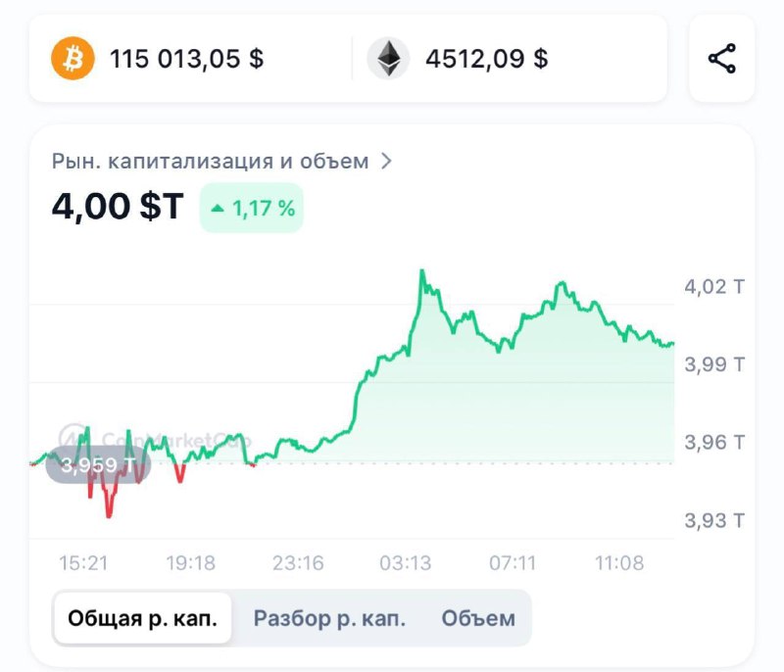Screen dimensions: 784x672
Task: Tap the green up-arrow in percentage badge
Action: click(218, 209)
